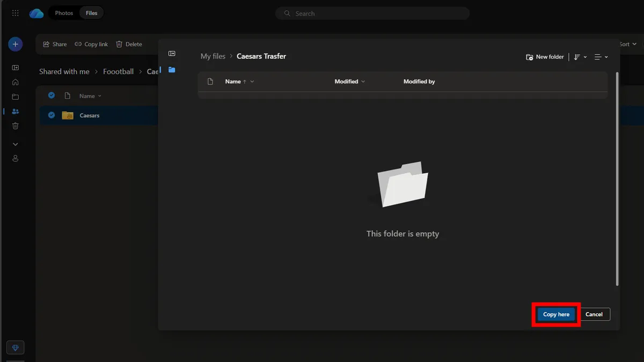644x362 pixels.
Task: Click the person profile icon in the sidebar
Action: [x=15, y=158]
